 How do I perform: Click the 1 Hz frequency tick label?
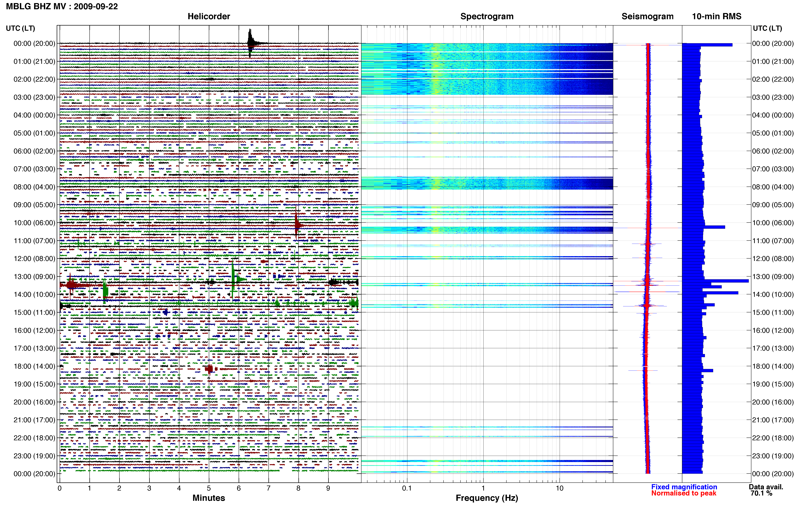[483, 488]
